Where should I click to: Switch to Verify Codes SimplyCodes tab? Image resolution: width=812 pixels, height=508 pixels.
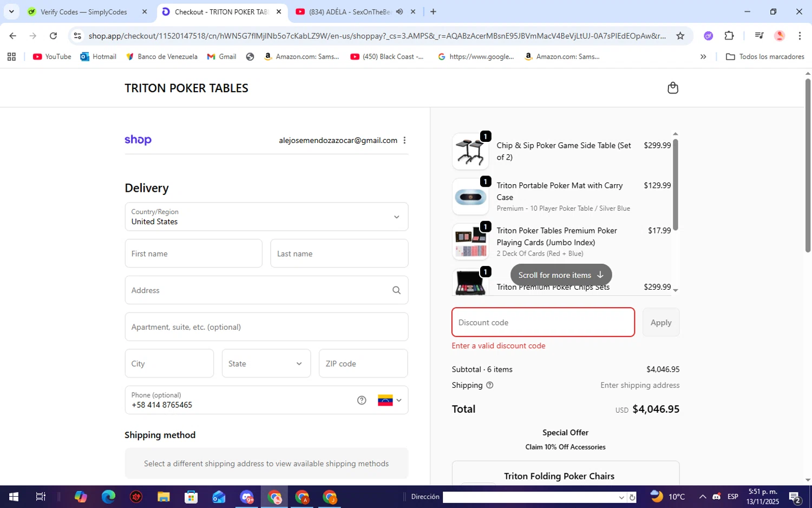coord(84,11)
